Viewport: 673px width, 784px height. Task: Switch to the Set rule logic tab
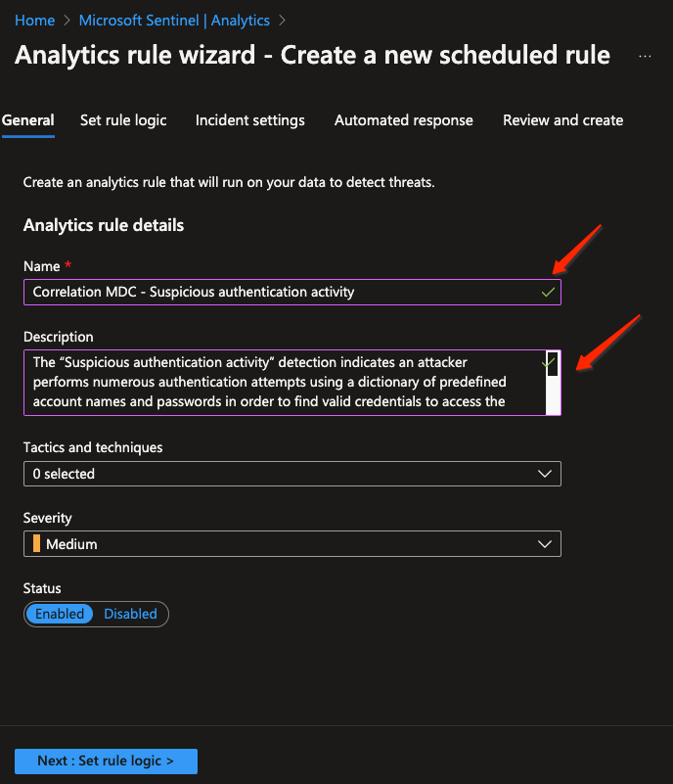pyautogui.click(x=123, y=120)
